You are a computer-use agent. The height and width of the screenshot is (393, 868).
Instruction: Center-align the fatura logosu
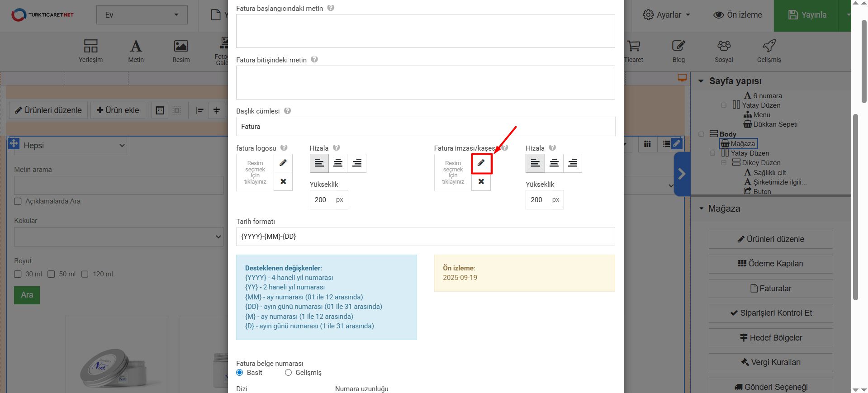coord(338,163)
